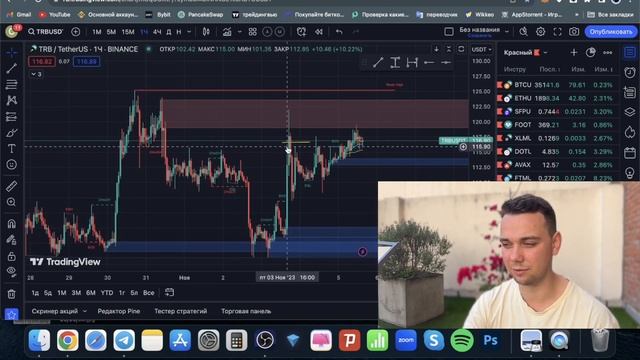
Task: Select the XABCD pattern tool
Action: 11,100
